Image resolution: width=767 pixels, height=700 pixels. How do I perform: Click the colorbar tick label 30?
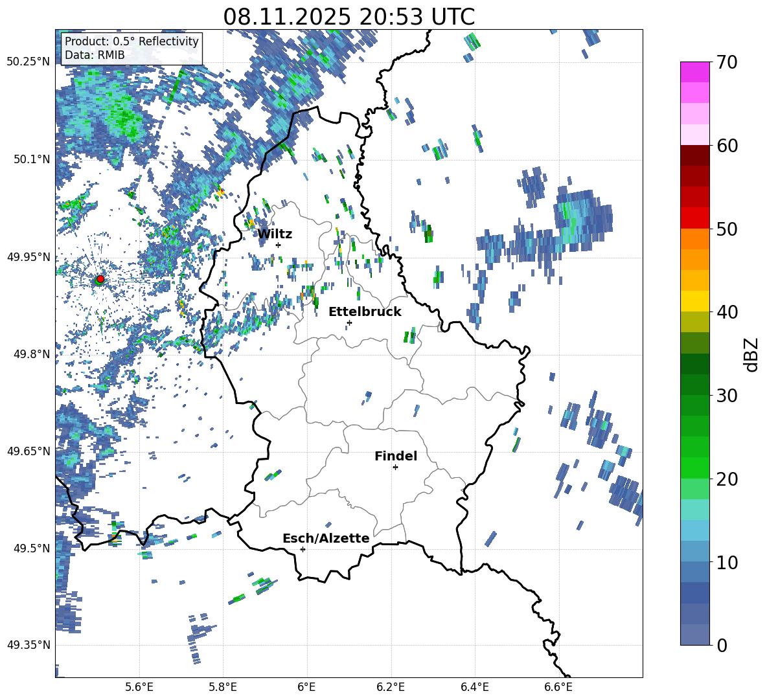(x=727, y=396)
